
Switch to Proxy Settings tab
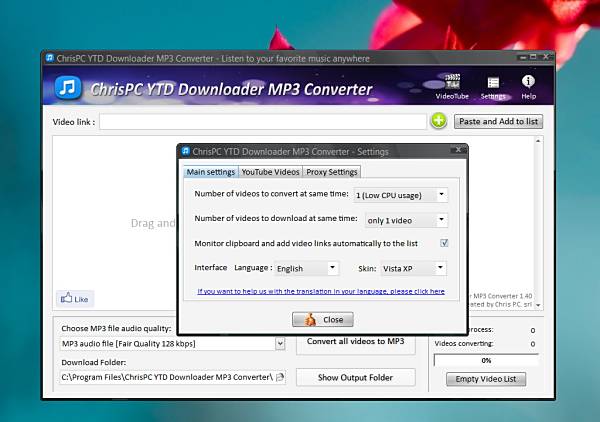click(x=331, y=172)
